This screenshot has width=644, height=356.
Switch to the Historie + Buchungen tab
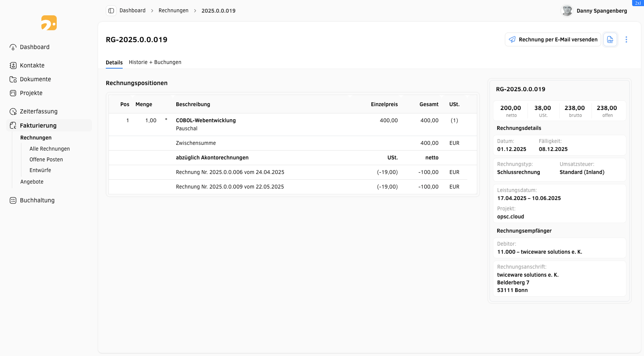155,62
